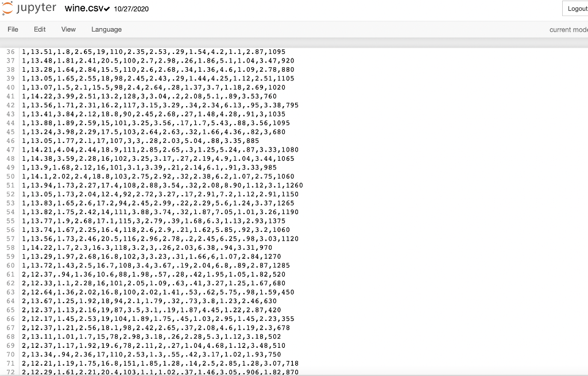The image size is (588, 376).
Task: Click the Jupyter logo icon
Action: click(7, 8)
